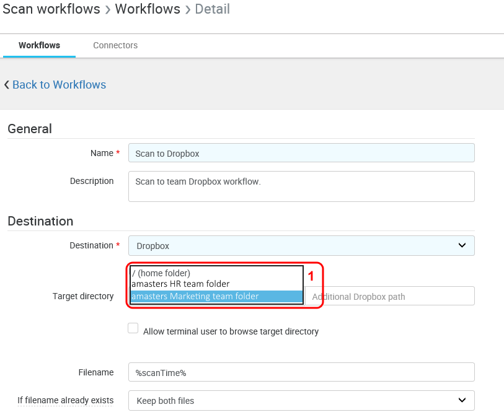Click the 'If filename already exists' label
The image size is (504, 420).
click(65, 400)
